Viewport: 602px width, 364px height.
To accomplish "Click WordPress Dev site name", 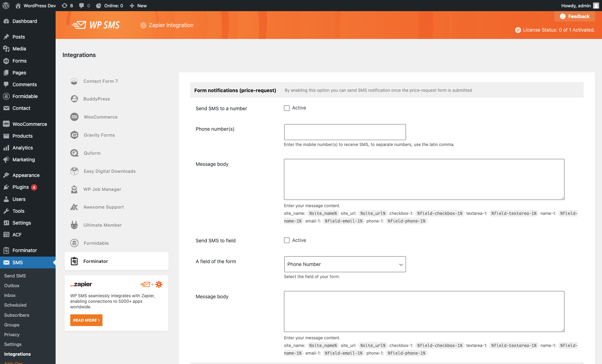I will click(x=40, y=6).
